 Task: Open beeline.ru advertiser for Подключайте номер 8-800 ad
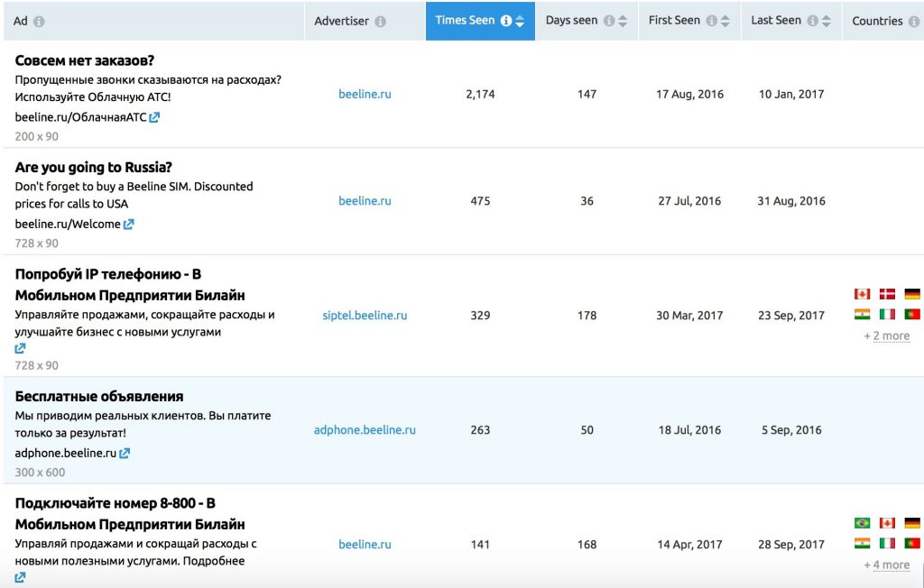(x=365, y=545)
